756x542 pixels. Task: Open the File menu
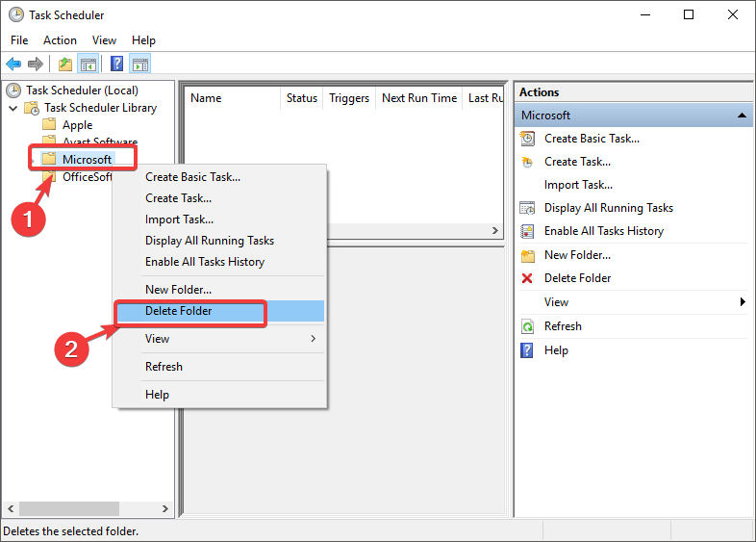[19, 40]
